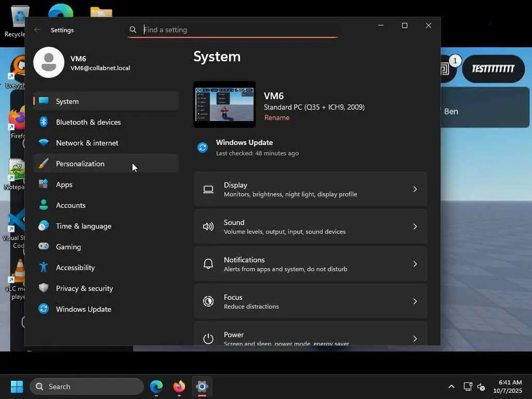Open Windows Update from the sidebar
This screenshot has width=532, height=399.
point(83,309)
